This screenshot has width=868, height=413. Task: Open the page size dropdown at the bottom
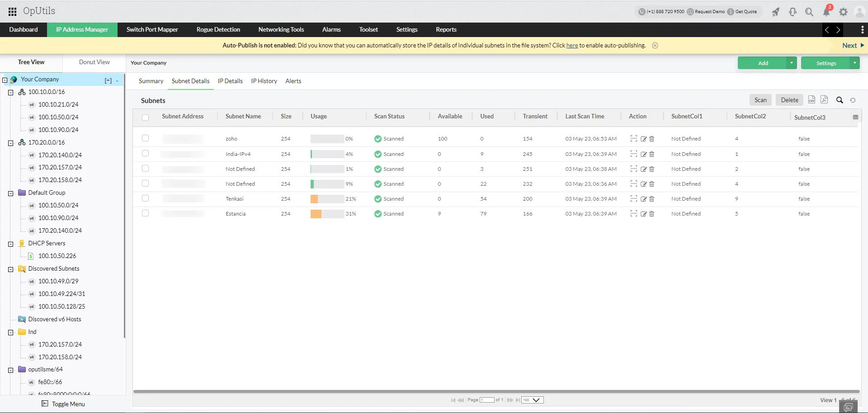[532, 400]
